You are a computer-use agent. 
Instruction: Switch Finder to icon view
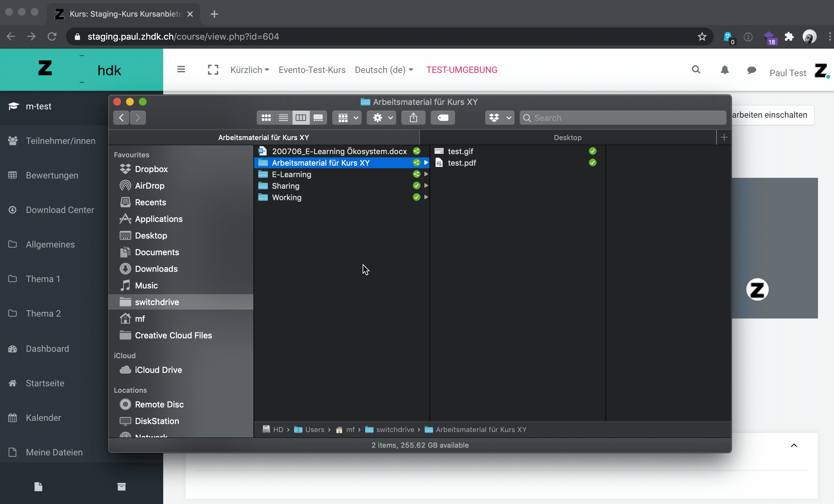(266, 118)
